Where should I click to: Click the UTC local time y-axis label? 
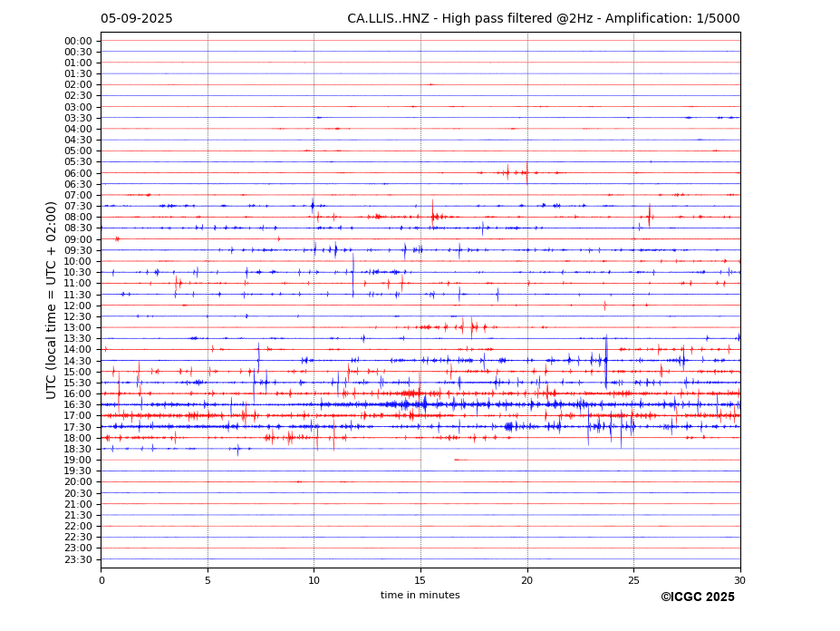pyautogui.click(x=51, y=300)
